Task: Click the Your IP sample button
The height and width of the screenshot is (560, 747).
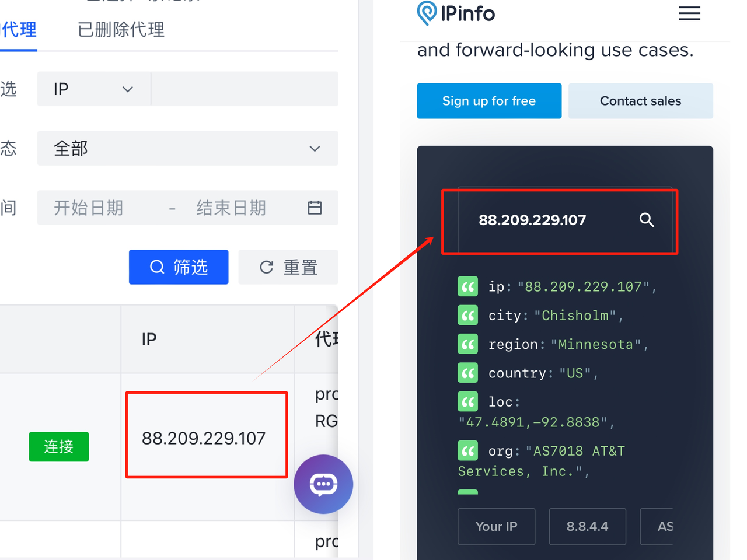Action: click(x=497, y=526)
